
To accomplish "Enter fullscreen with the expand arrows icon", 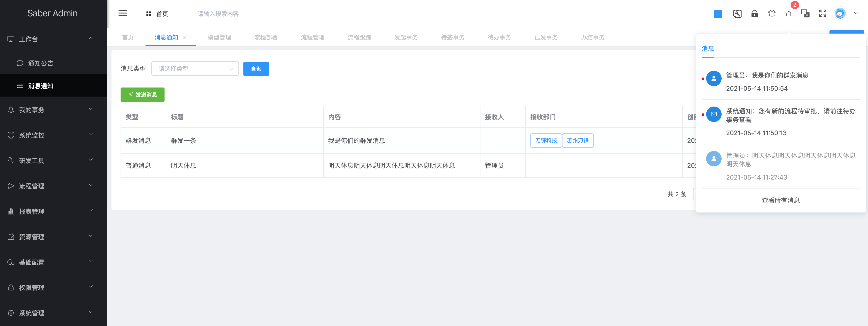I will coord(822,13).
